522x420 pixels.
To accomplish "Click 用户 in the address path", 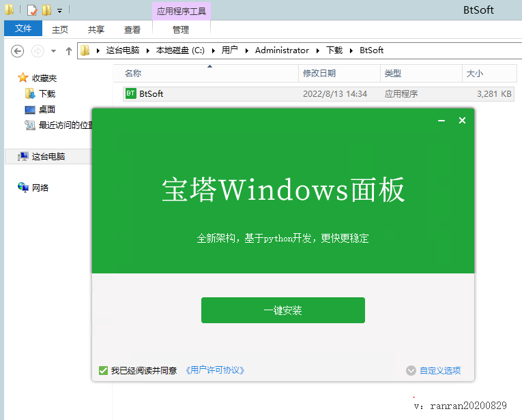I will coord(230,50).
